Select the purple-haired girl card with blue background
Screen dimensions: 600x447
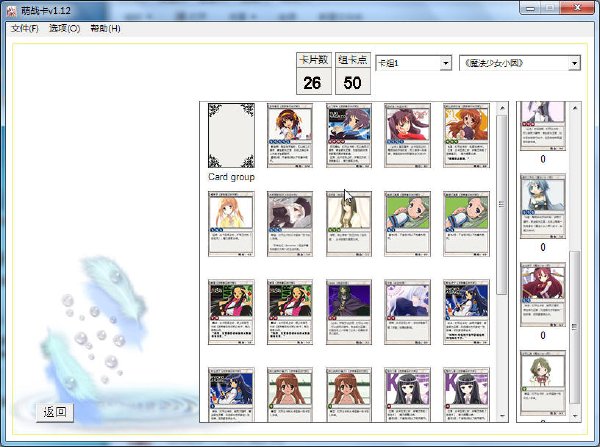pyautogui.click(x=349, y=135)
